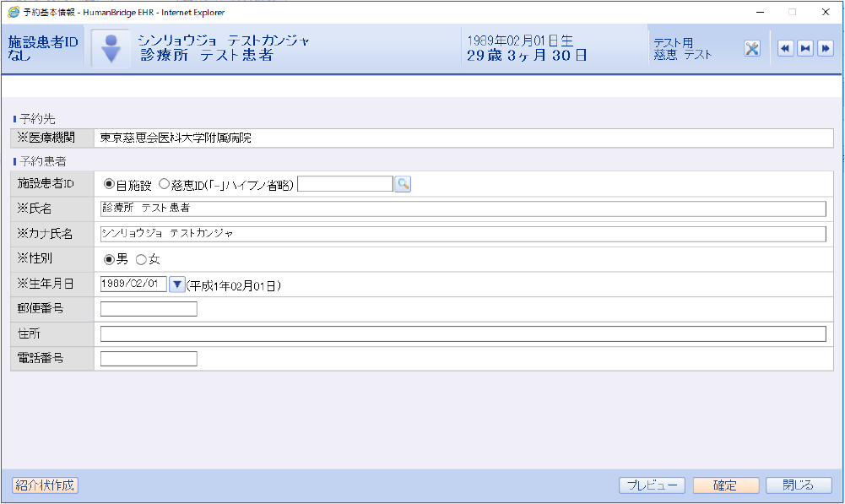The width and height of the screenshot is (845, 504).
Task: Choose 男 for gender
Action: tap(109, 259)
